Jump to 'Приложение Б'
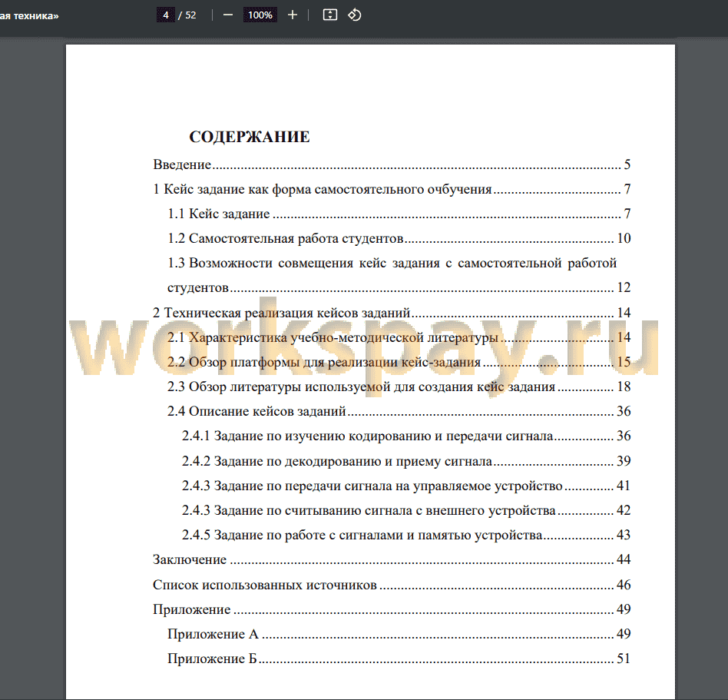 pyautogui.click(x=399, y=659)
